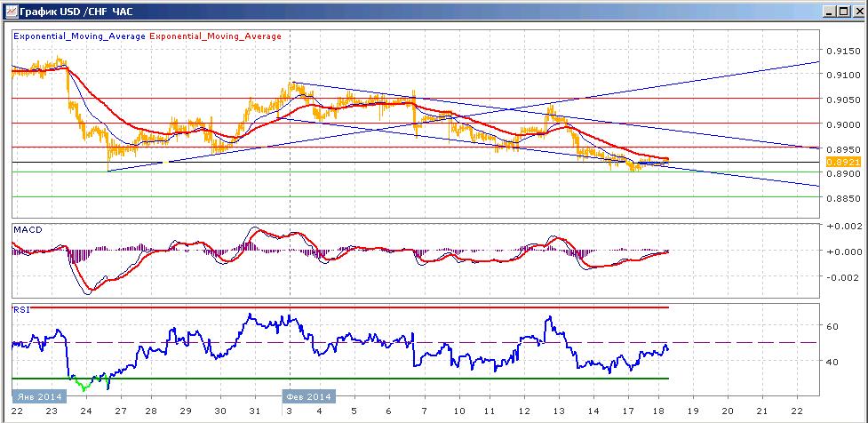Maximize the USD/CHF chart window
Viewport: 868px width, 423px height.
[x=842, y=11]
